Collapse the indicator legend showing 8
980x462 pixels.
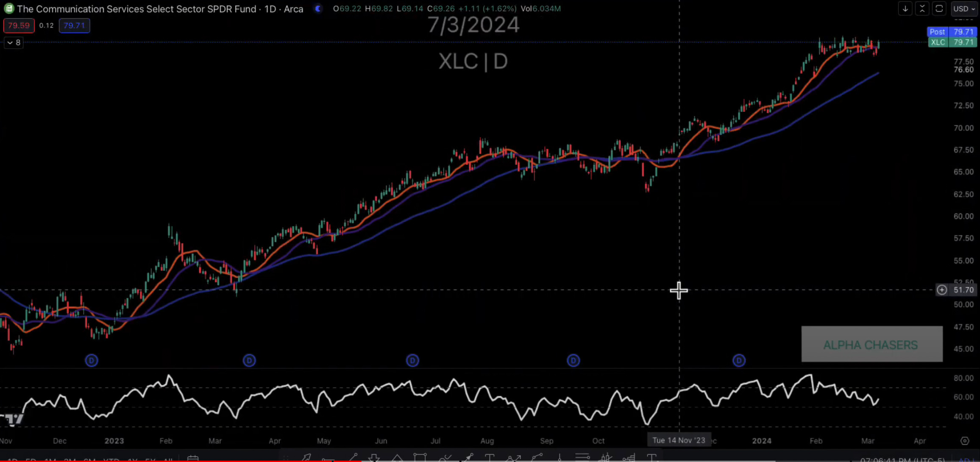pos(14,42)
